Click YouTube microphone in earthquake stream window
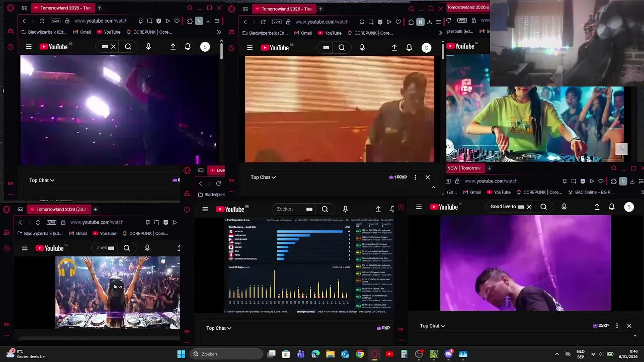Screen dimensions: 644x362 [345, 209]
